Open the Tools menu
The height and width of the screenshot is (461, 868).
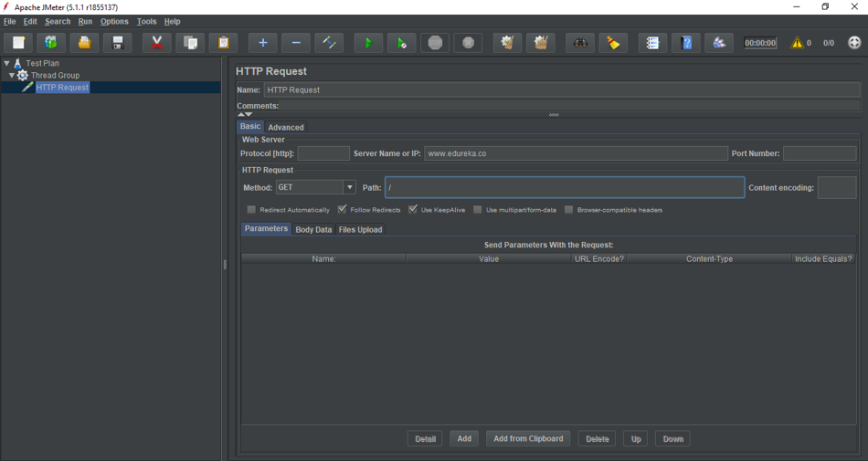click(x=147, y=22)
